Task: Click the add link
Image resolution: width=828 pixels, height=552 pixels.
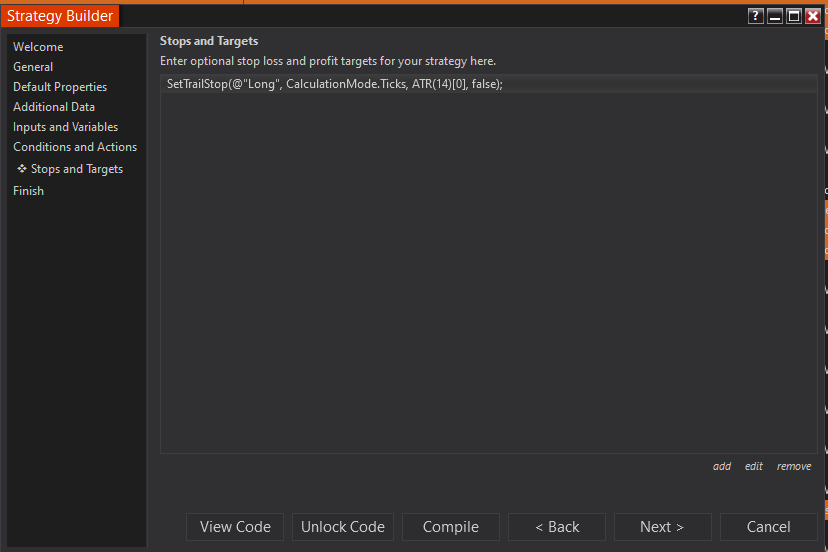Action: click(x=722, y=466)
